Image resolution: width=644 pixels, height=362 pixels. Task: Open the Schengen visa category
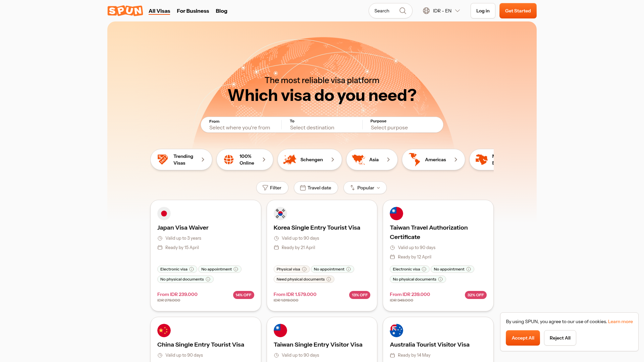(310, 160)
